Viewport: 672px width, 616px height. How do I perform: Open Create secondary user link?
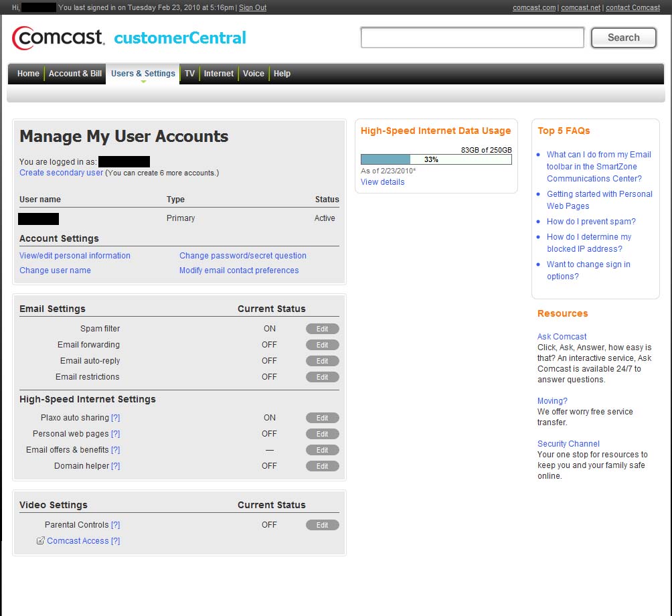click(61, 173)
